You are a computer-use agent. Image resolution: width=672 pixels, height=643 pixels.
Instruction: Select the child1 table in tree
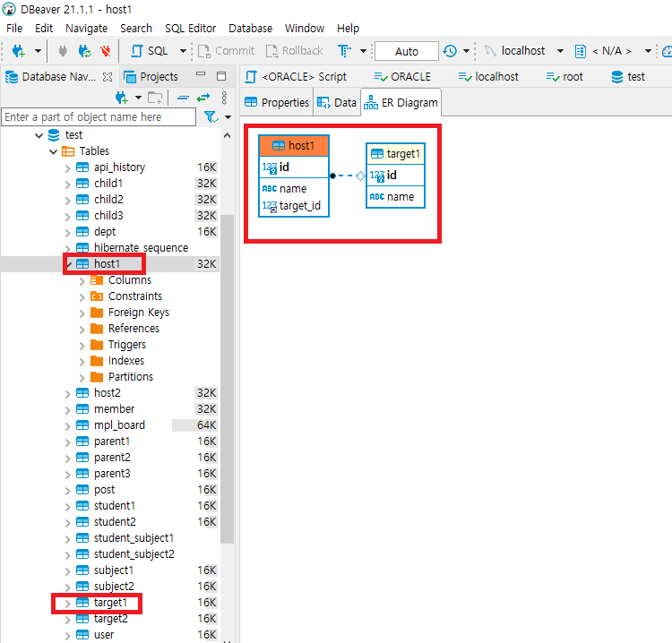click(108, 184)
